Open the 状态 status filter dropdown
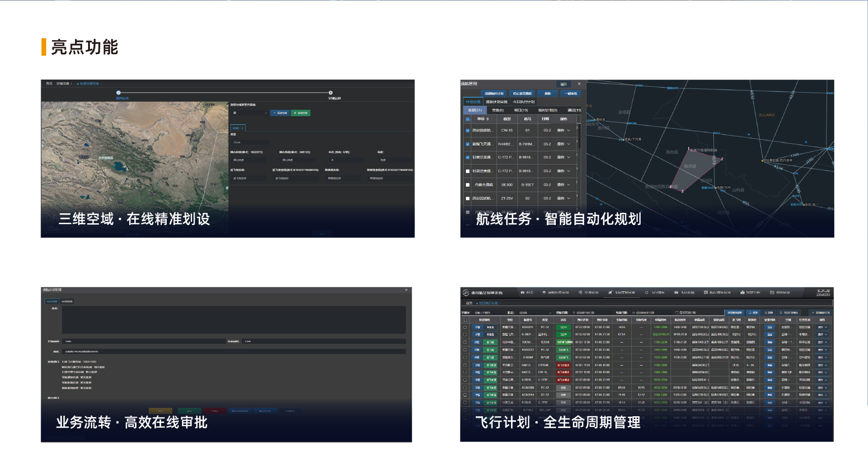Image resolution: width=868 pixels, height=470 pixels. pos(535,313)
